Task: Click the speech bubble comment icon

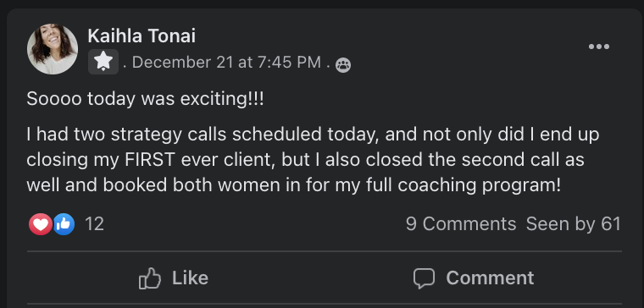Action: click(x=424, y=278)
